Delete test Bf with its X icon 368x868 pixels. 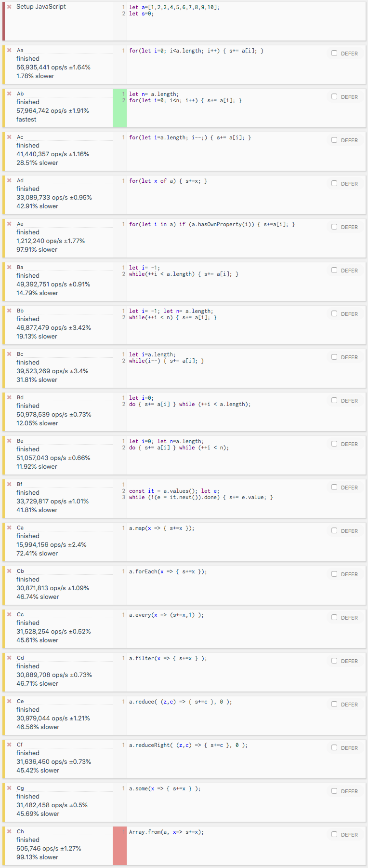click(x=9, y=484)
